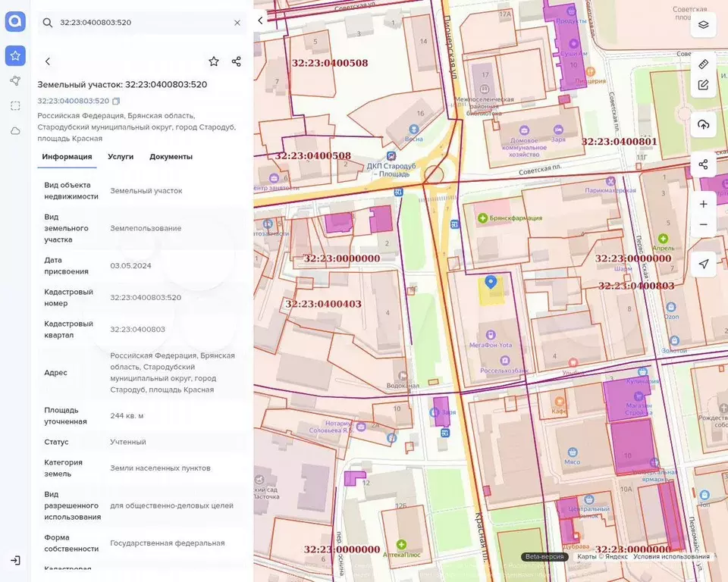Click the Государственная федеральная ownership value
728x582 pixels.
coord(167,543)
